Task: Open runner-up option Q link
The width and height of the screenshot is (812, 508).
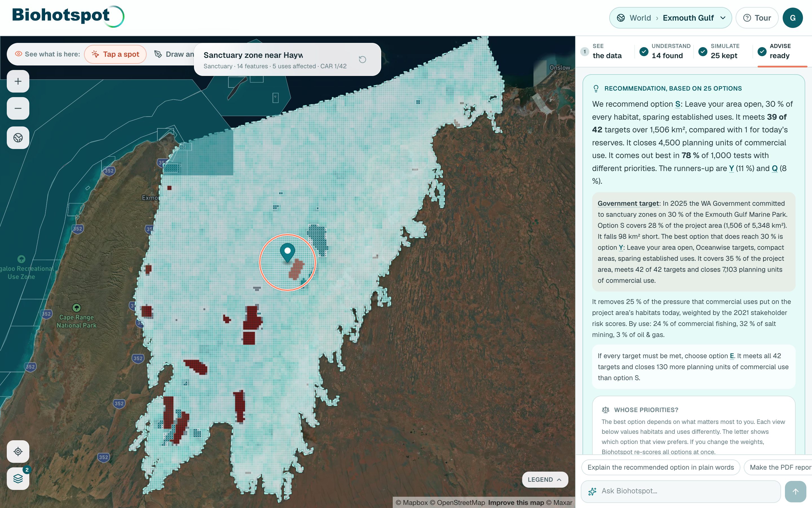Action: [775, 168]
